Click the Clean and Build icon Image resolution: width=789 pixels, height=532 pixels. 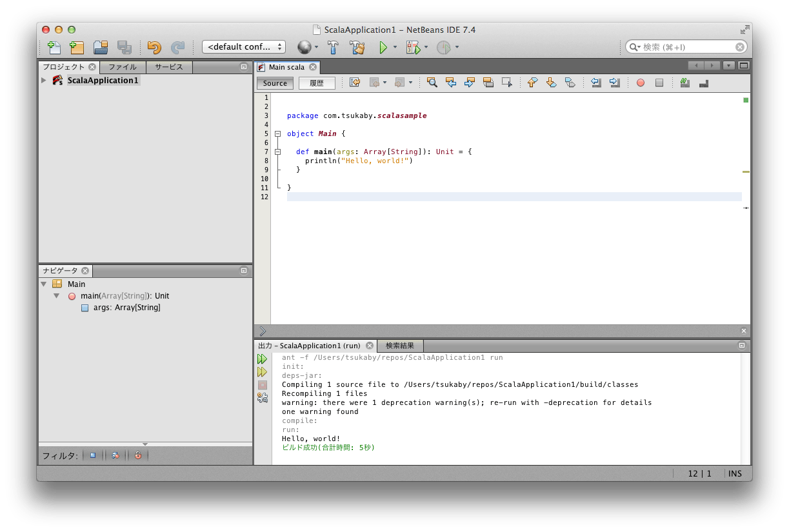[x=357, y=47]
